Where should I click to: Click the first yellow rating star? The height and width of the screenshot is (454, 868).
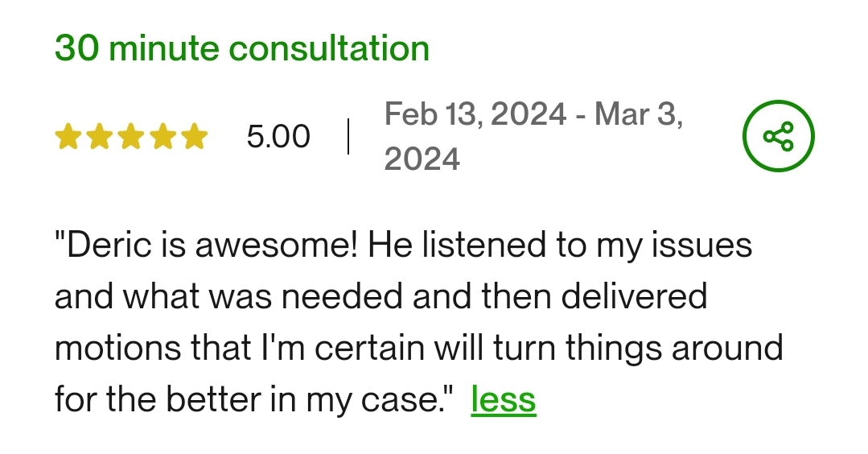click(68, 138)
